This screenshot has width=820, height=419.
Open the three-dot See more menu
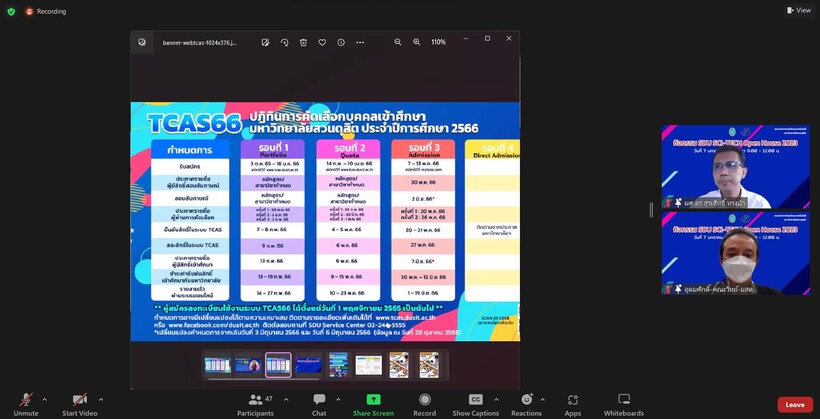(360, 42)
